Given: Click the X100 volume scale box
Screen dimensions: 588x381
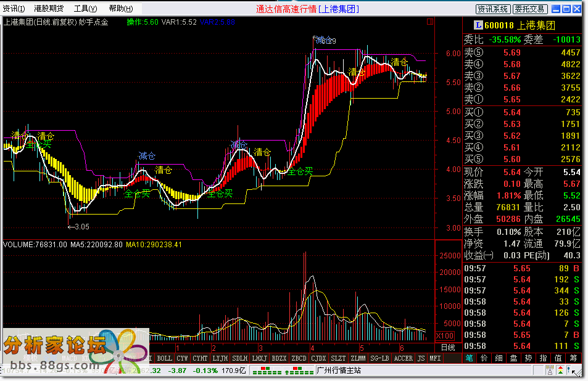Looking at the screenshot, I should click(445, 335).
